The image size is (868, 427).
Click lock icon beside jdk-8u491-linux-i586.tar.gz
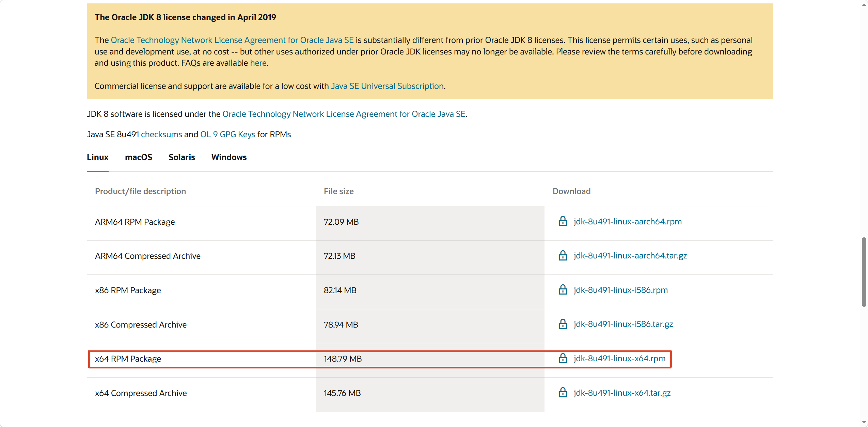pos(563,324)
